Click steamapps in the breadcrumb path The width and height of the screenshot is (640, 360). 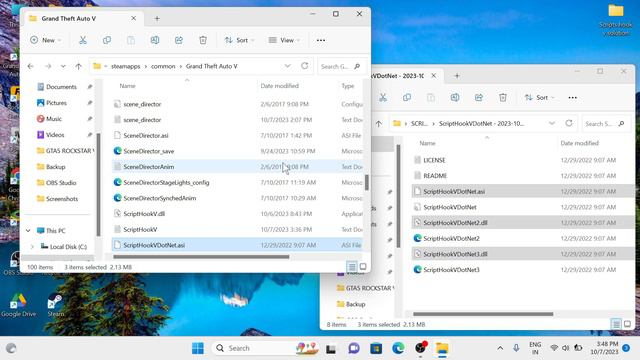pyautogui.click(x=125, y=66)
